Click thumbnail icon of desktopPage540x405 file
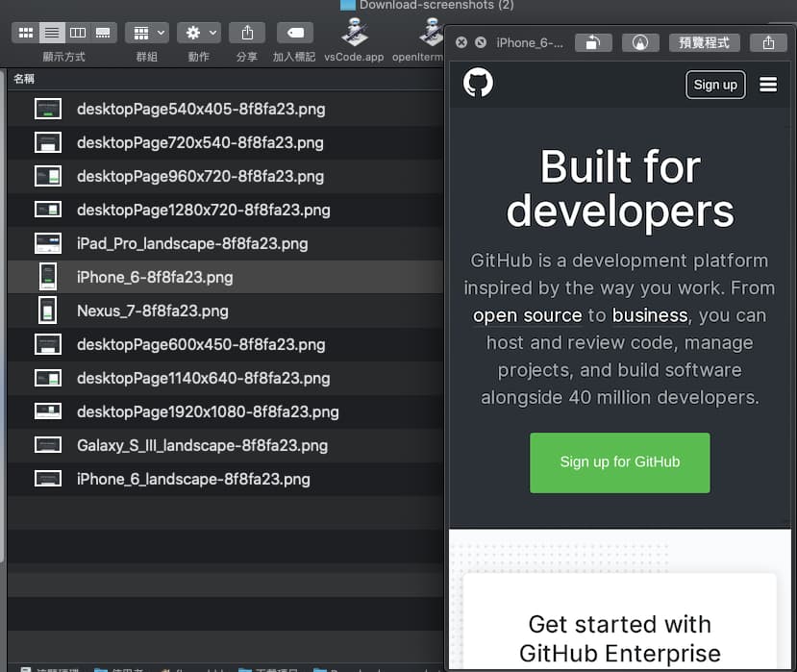The height and width of the screenshot is (672, 797). pyautogui.click(x=48, y=109)
